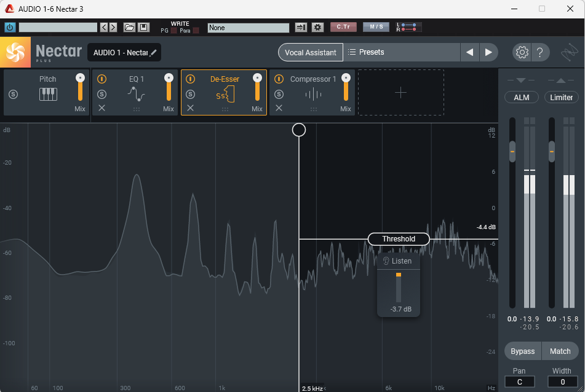
Task: Click the Nectar orange logo
Action: click(x=15, y=52)
